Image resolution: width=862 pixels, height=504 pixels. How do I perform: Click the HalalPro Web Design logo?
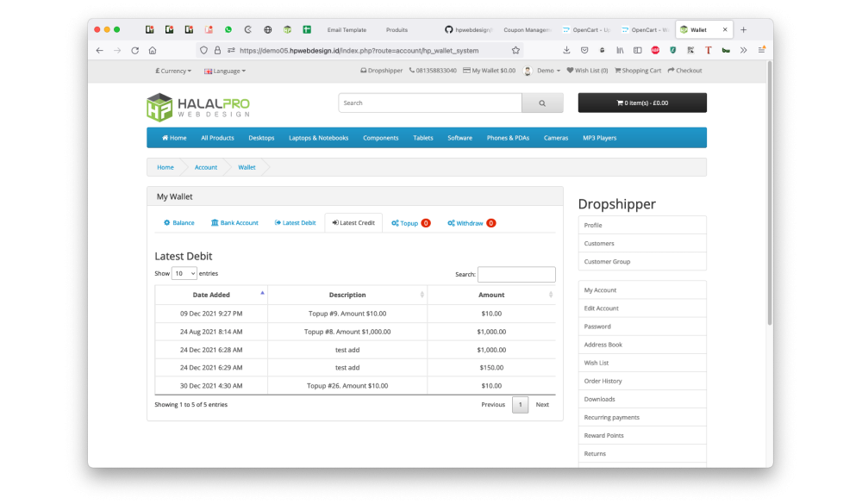(x=198, y=107)
